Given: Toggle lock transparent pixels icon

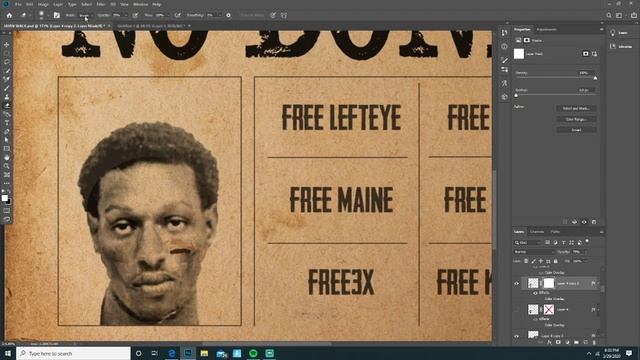Looking at the screenshot, I should [526, 261].
